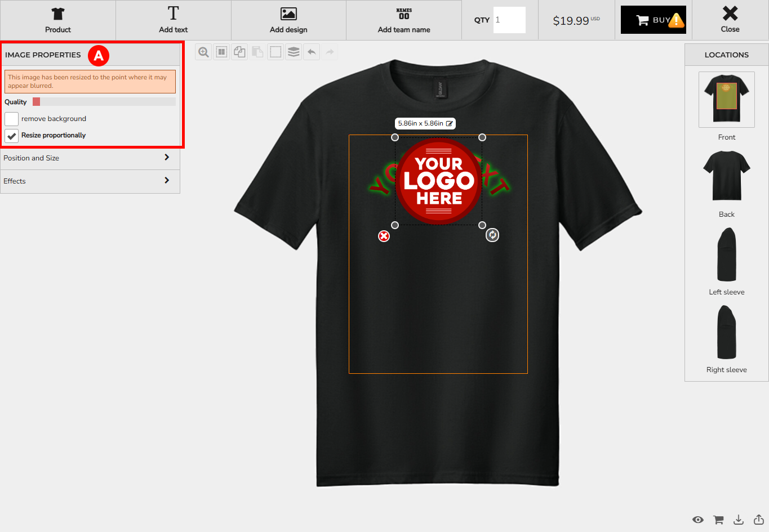Click bottom-left corner handle of the logo

click(395, 225)
